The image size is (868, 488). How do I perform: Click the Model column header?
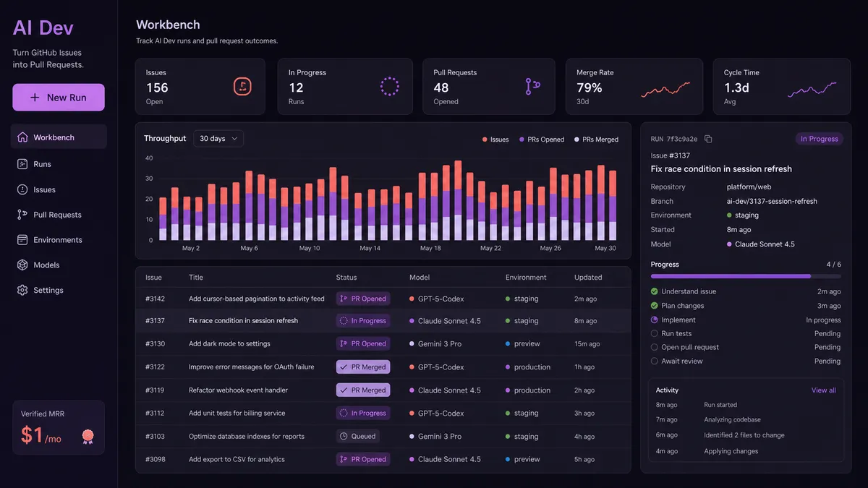pyautogui.click(x=420, y=278)
